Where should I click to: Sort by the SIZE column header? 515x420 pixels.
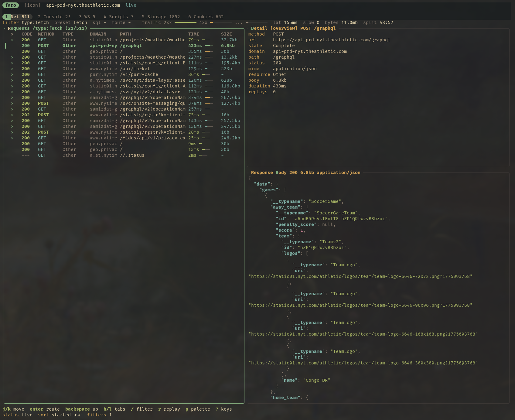click(x=227, y=34)
